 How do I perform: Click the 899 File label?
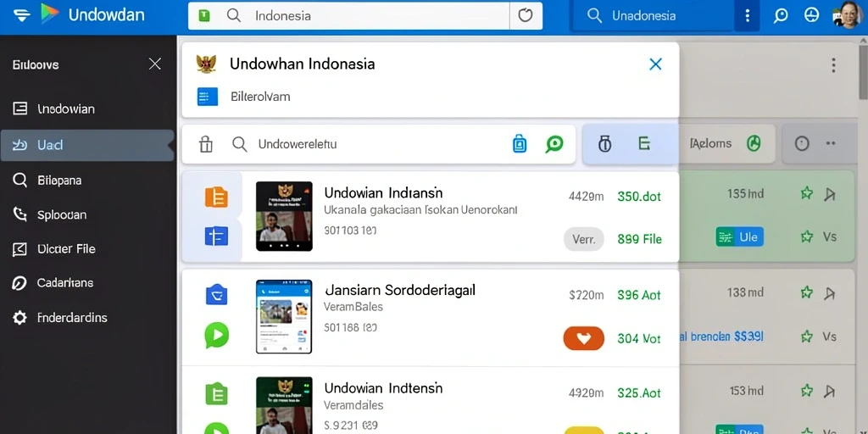pyautogui.click(x=639, y=239)
